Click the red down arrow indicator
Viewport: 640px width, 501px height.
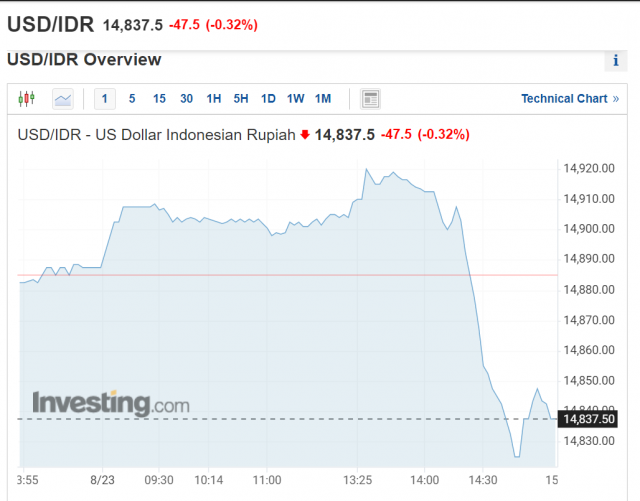point(305,135)
